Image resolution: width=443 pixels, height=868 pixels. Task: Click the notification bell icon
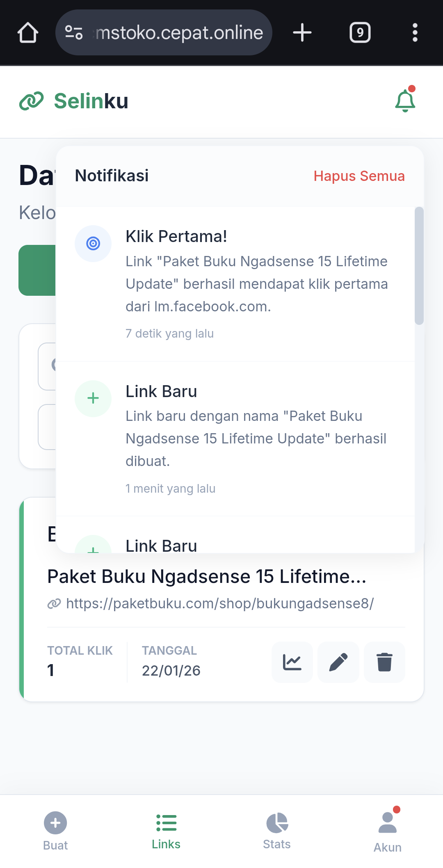click(x=405, y=101)
